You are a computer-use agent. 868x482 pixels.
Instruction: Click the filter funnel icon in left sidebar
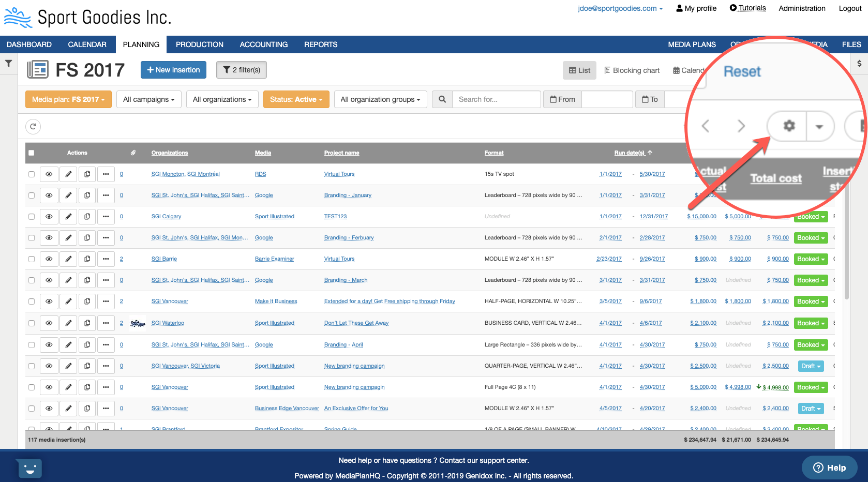tap(9, 64)
